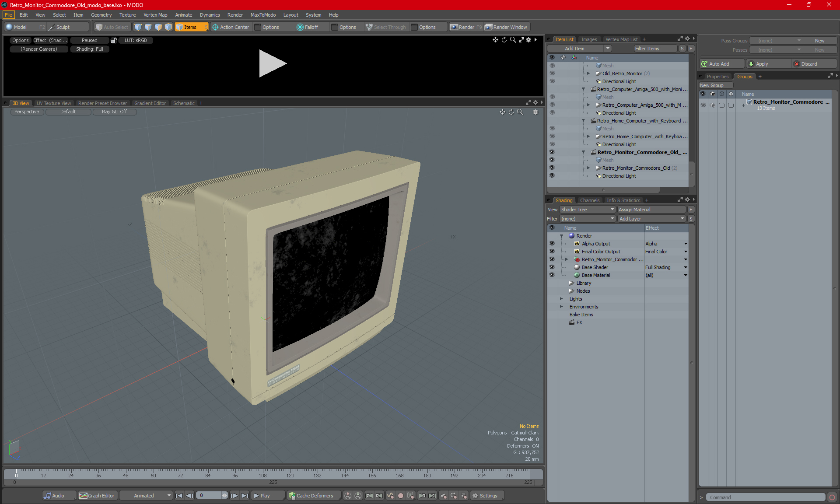Image resolution: width=840 pixels, height=504 pixels.
Task: Switch to UV Texture View tab
Action: point(54,103)
